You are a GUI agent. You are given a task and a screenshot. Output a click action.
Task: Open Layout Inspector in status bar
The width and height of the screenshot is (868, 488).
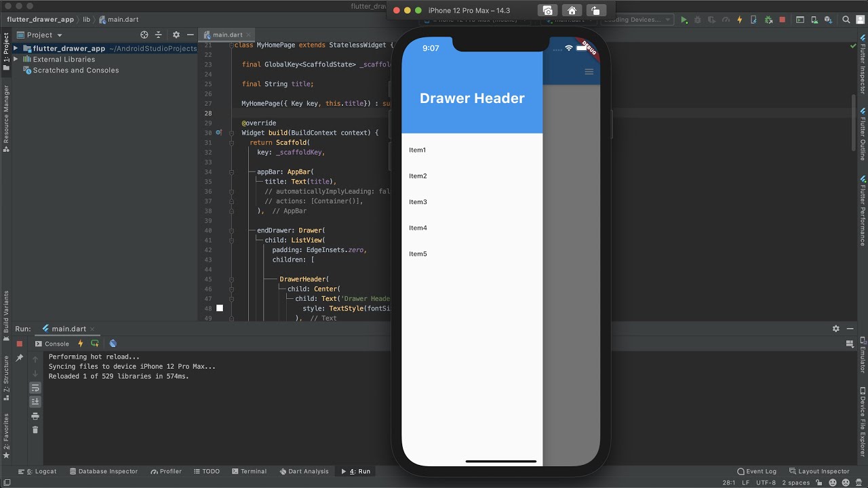pos(819,471)
